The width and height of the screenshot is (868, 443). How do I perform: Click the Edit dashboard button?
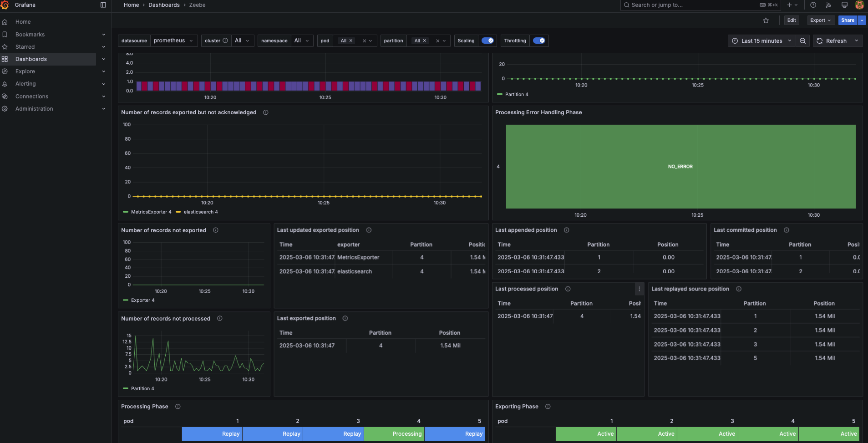pos(792,20)
